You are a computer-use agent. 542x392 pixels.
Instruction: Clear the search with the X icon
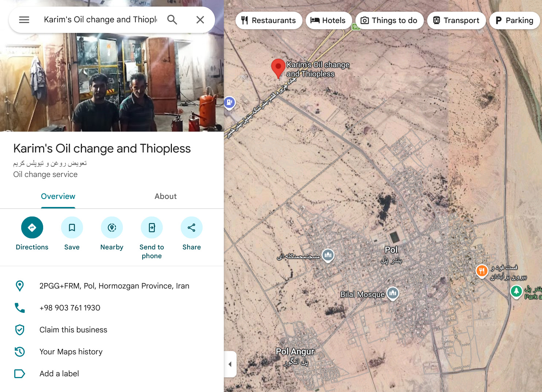click(200, 20)
